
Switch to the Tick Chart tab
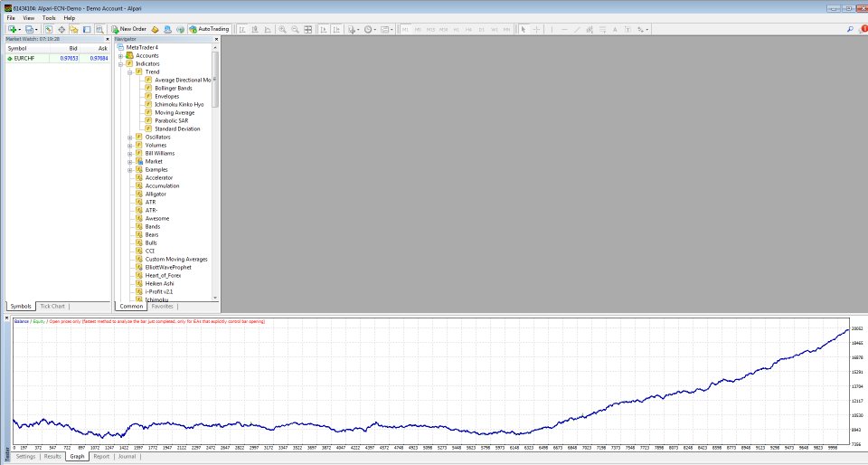(52, 306)
